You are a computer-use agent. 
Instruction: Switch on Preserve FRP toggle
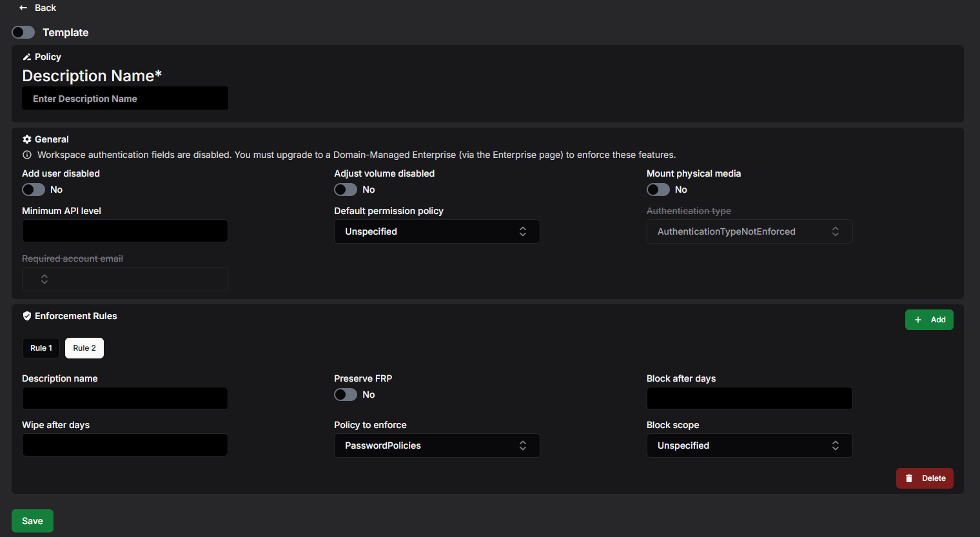point(346,395)
